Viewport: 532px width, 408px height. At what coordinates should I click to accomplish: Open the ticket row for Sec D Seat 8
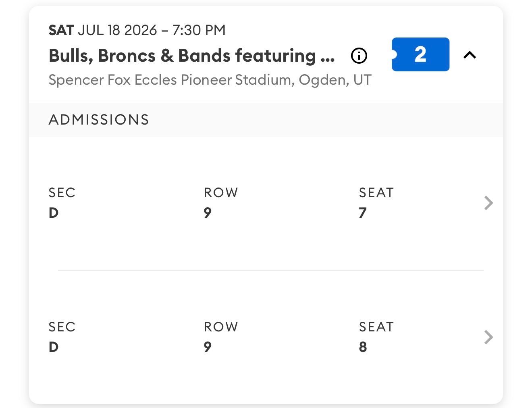(266, 337)
